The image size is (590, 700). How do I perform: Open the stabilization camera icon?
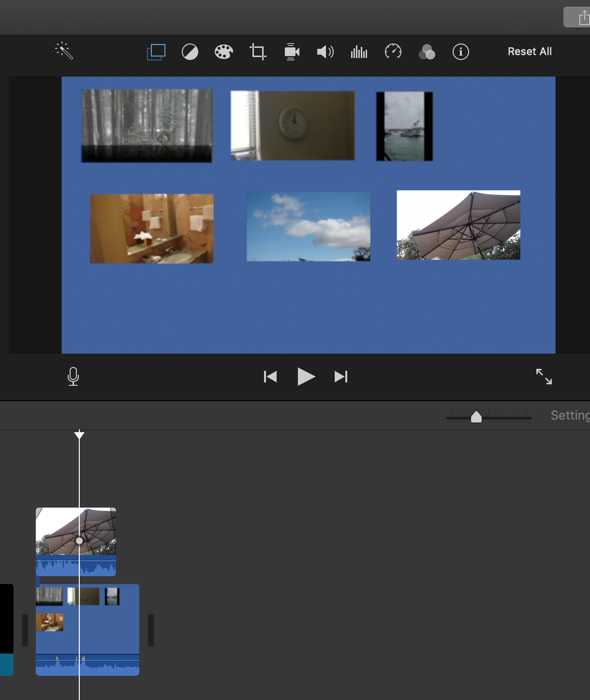[292, 52]
